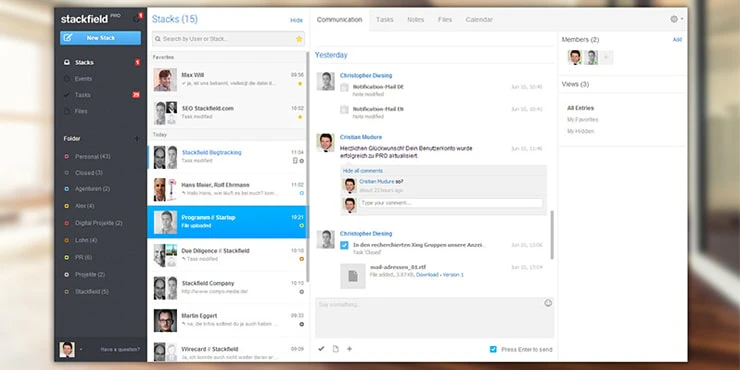Open the settings gear menu
Viewport: 740px width, 370px height.
676,19
